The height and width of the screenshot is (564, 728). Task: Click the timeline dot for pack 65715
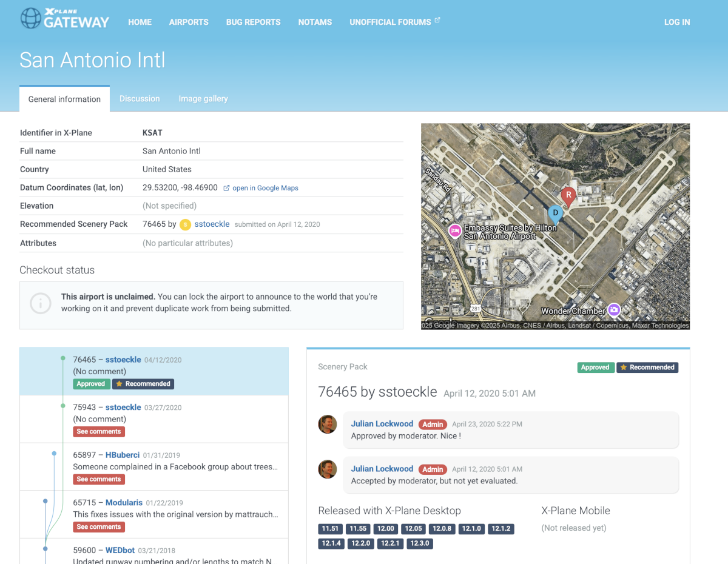point(45,501)
